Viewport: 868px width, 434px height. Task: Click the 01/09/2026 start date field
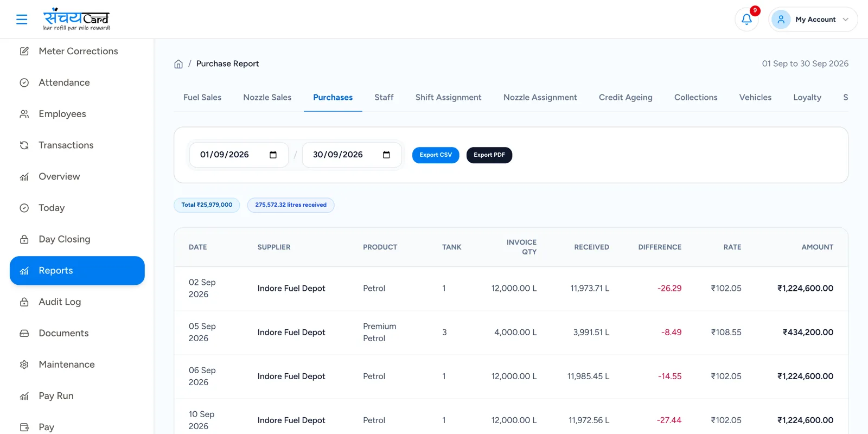tap(239, 155)
